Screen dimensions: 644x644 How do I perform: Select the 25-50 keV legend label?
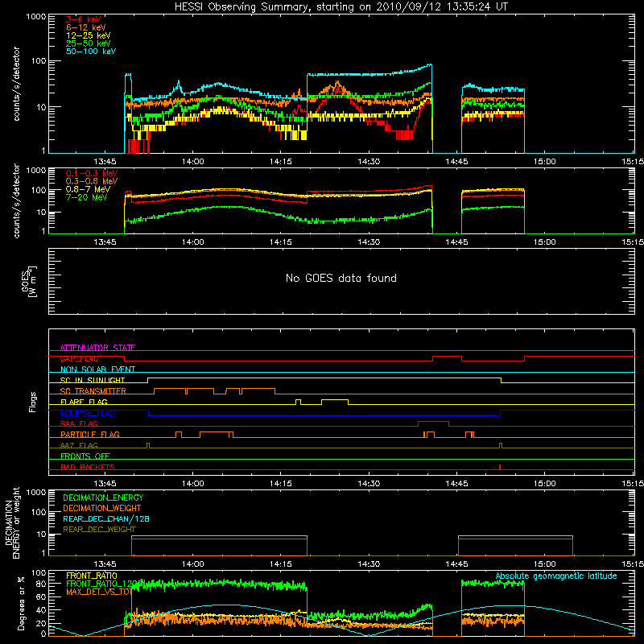pos(89,43)
